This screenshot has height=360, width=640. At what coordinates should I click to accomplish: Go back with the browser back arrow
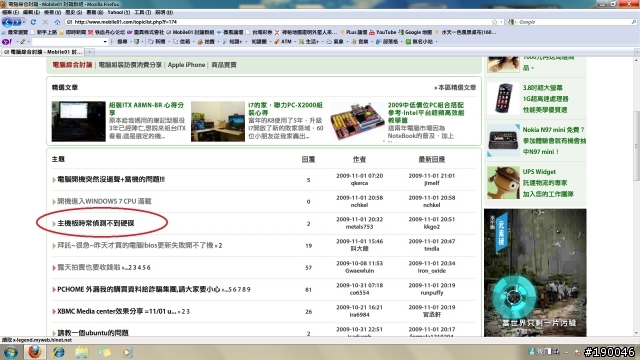7,22
